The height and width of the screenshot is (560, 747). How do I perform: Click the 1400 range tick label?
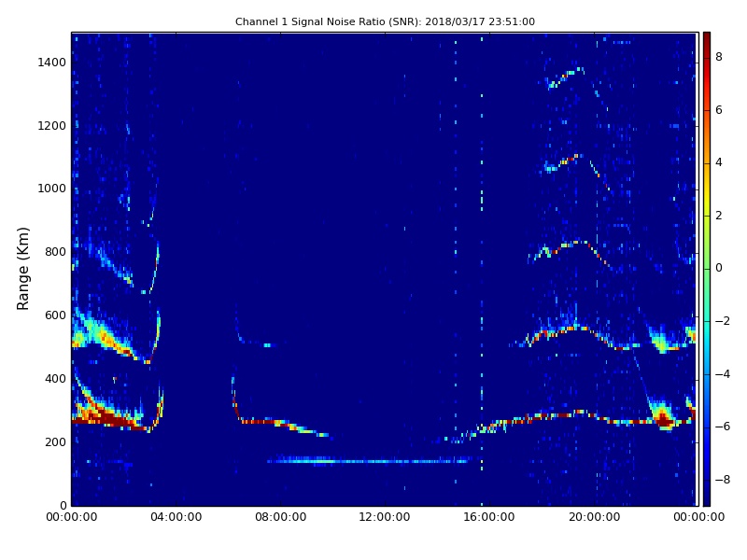52,63
